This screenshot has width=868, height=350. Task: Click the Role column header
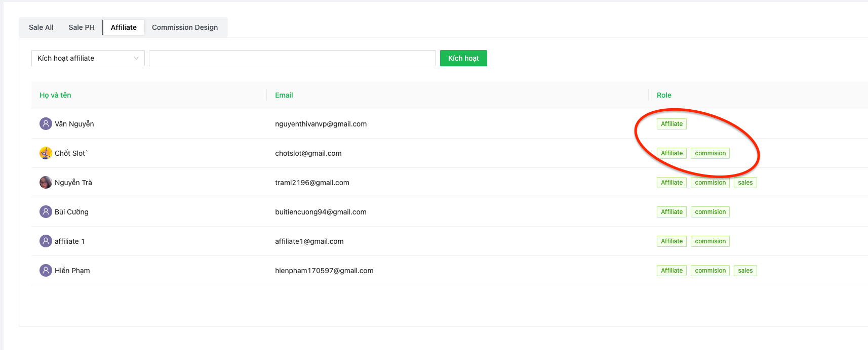click(x=664, y=95)
